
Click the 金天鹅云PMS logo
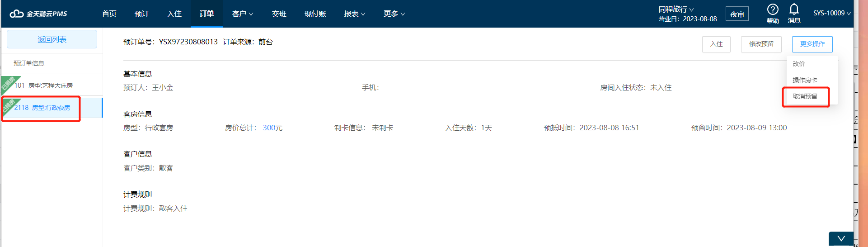pos(38,14)
